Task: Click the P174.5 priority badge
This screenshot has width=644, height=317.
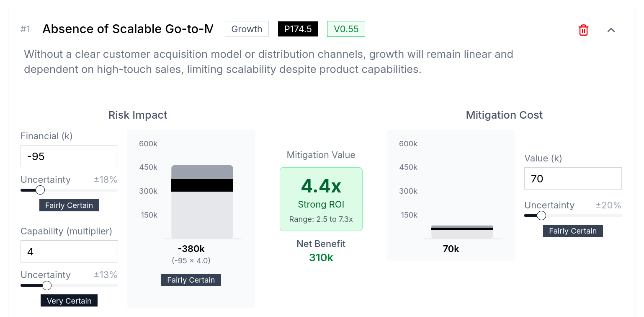Action: (x=298, y=29)
